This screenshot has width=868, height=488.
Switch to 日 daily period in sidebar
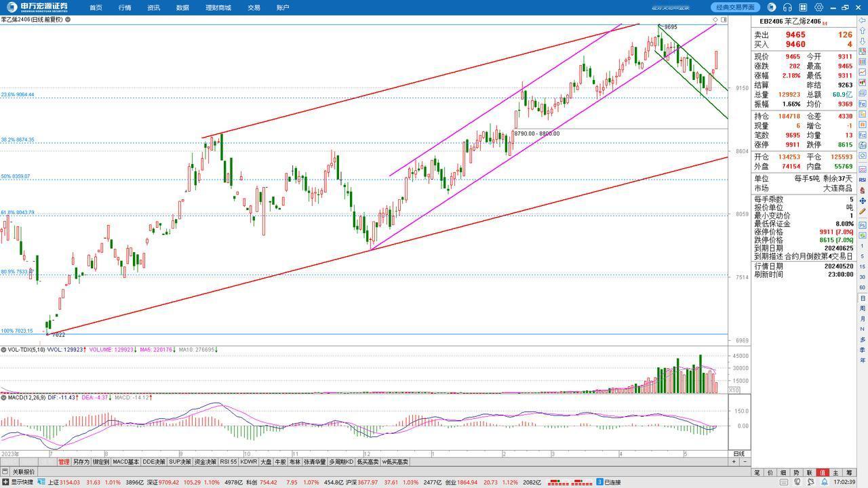coord(863,298)
